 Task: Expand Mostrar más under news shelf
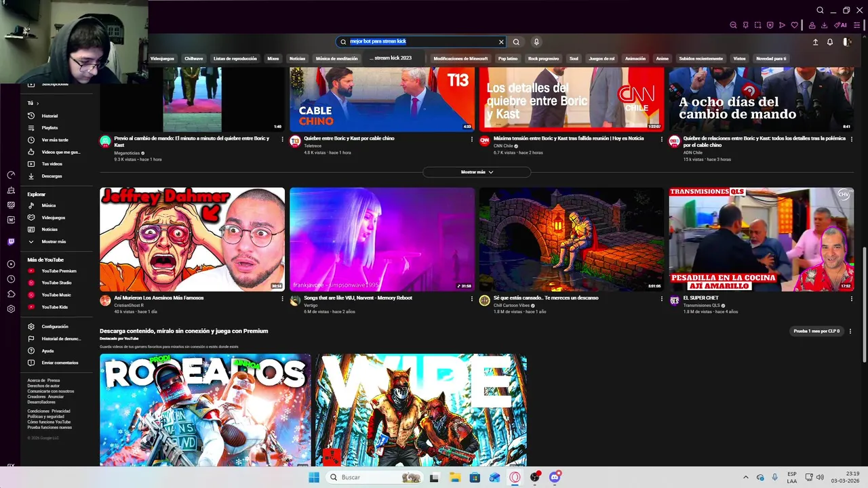[477, 172]
